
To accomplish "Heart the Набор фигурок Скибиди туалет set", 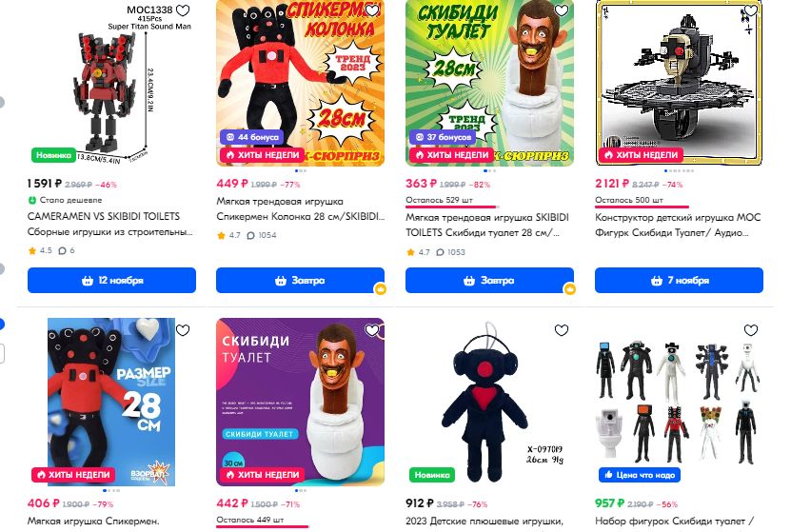I will click(x=751, y=330).
